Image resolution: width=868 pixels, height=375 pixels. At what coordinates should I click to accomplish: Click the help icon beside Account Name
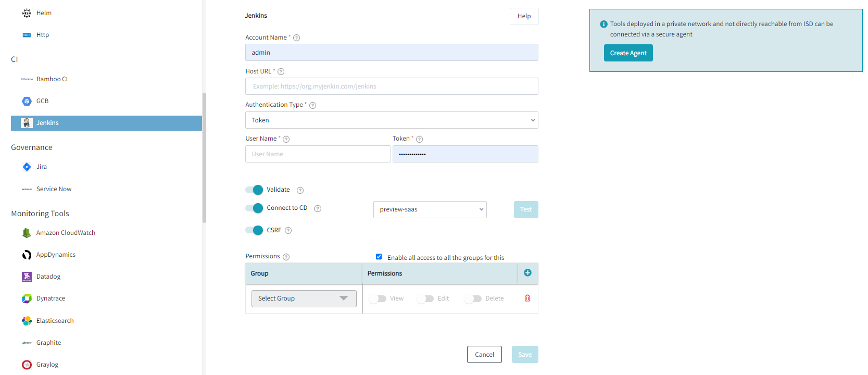tap(296, 38)
